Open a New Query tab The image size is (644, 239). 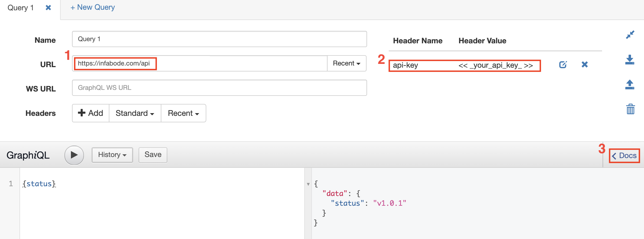tap(93, 7)
